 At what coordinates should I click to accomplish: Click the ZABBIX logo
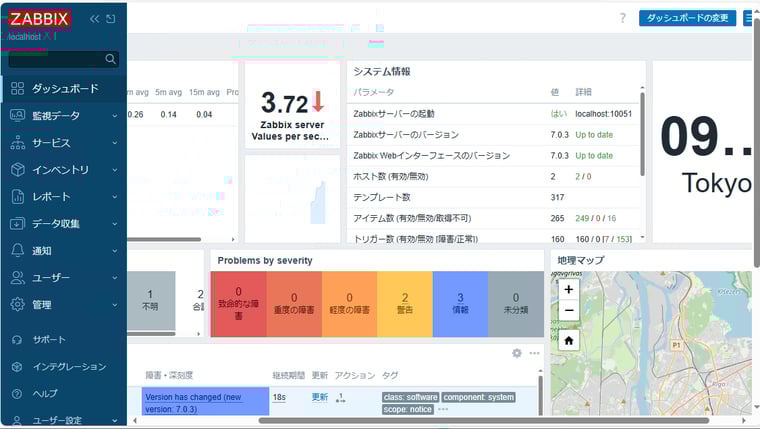[40, 19]
